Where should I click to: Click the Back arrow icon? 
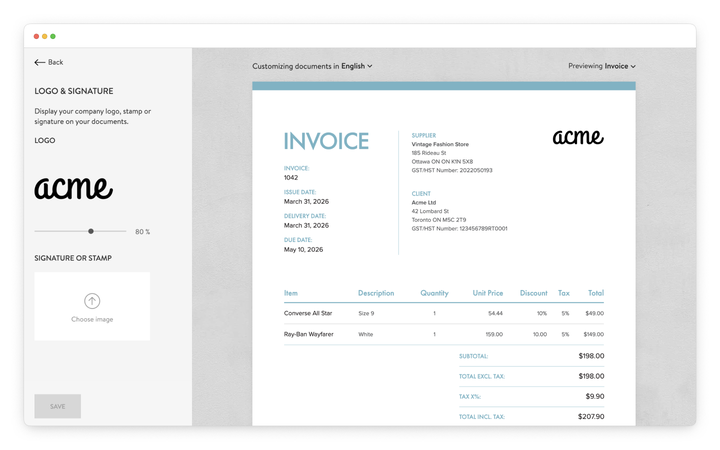point(40,62)
